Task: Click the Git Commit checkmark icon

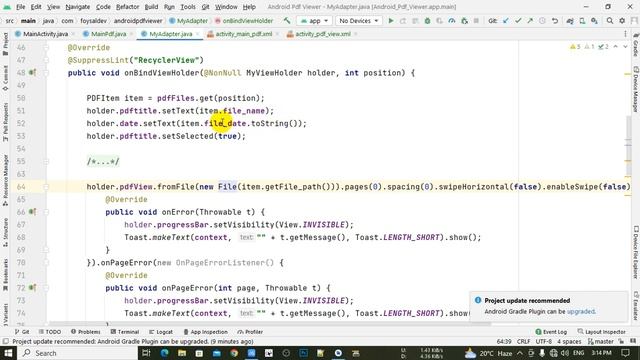Action: pyautogui.click(x=518, y=20)
